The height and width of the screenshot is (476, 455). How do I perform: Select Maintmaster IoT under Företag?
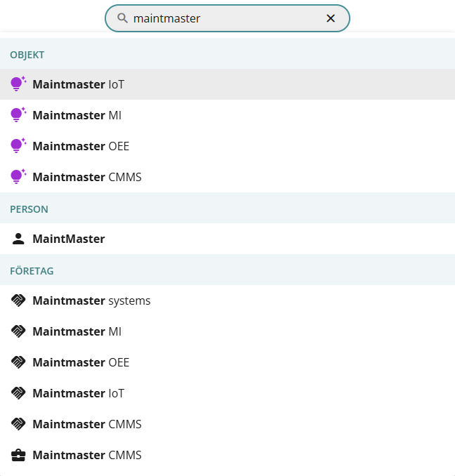[227, 393]
